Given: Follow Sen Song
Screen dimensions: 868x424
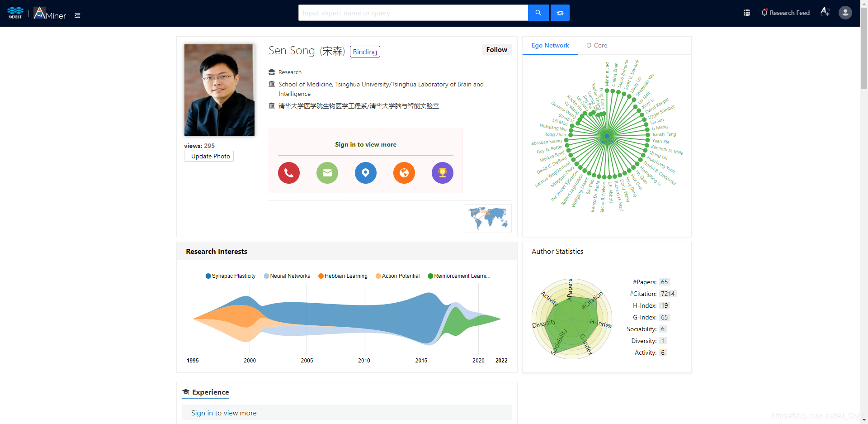Looking at the screenshot, I should point(496,50).
